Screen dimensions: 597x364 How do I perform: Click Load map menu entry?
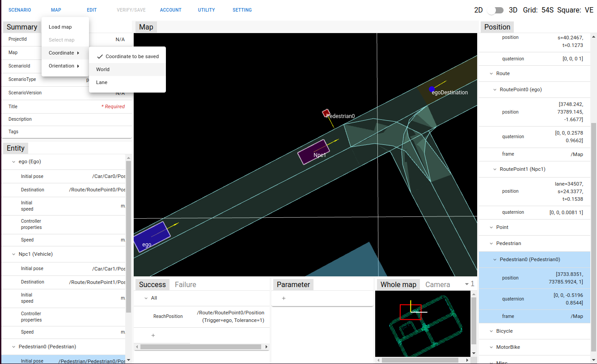[60, 27]
